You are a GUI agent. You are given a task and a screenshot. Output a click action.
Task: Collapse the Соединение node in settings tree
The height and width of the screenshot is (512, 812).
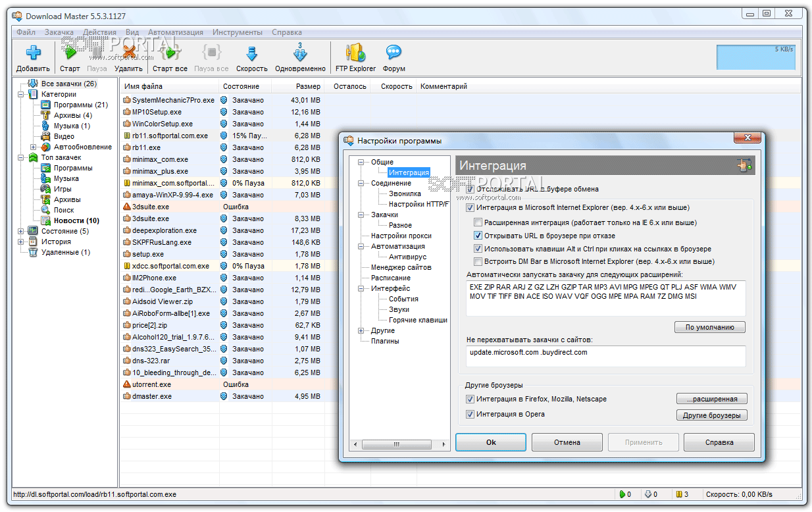[361, 183]
